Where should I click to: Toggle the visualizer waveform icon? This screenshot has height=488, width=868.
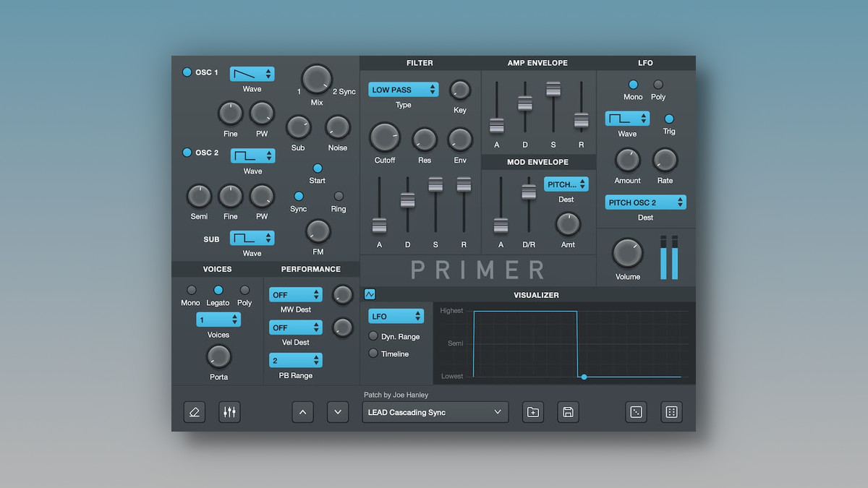point(370,295)
